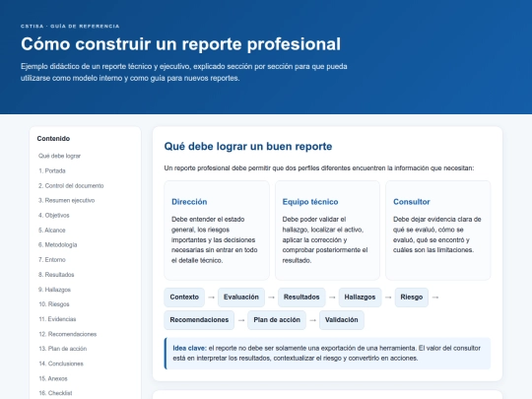This screenshot has width=532, height=399.
Task: Click the 'Hallazgos' flow chip
Action: 360,298
